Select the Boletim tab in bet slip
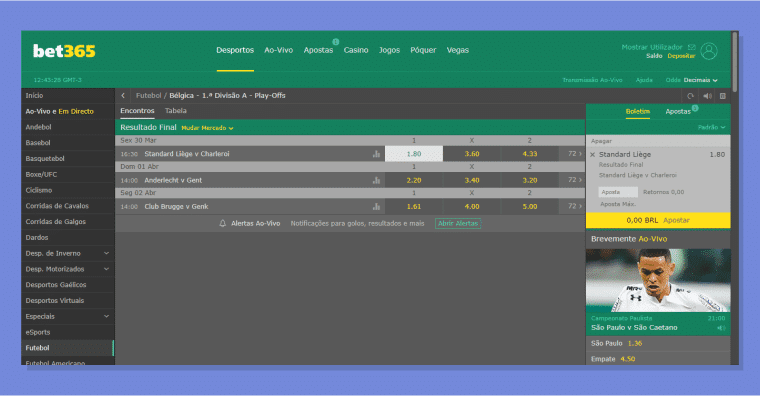760x396 pixels. (637, 111)
